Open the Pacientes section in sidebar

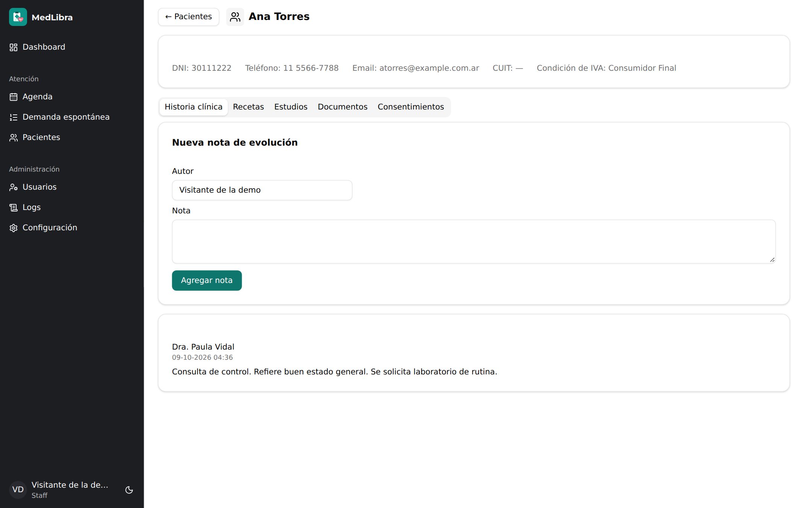pyautogui.click(x=71, y=137)
